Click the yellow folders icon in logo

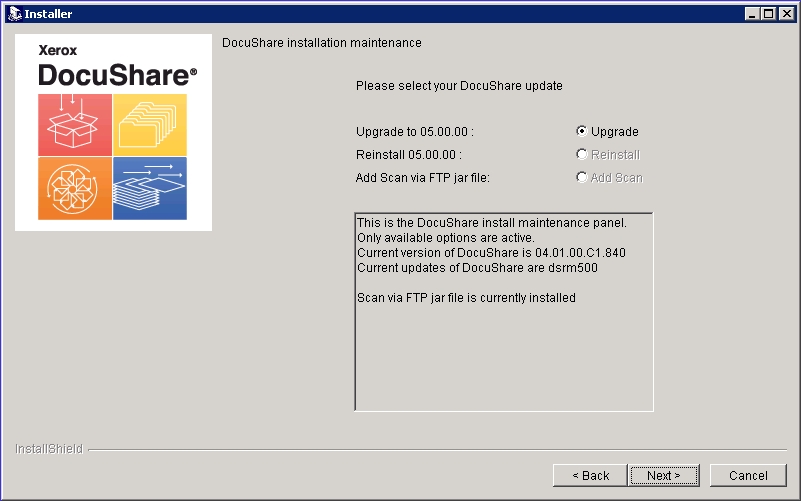tap(150, 125)
